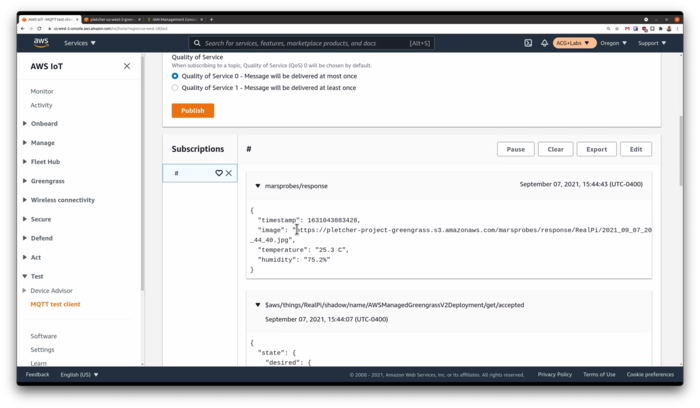Switch to the AWS IoT MQTT test client tab
Image resolution: width=700 pixels, height=408 pixels.
[x=50, y=20]
